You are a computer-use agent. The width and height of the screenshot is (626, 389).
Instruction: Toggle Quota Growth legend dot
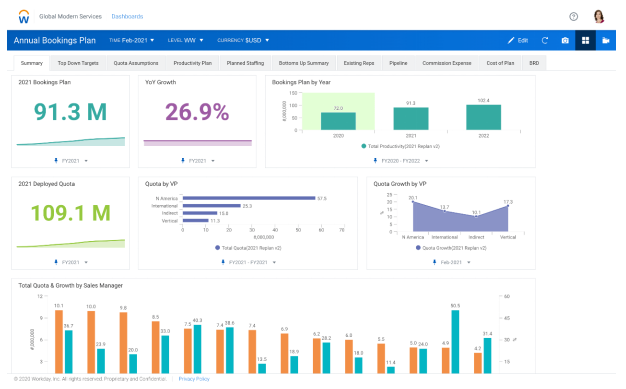(x=418, y=248)
